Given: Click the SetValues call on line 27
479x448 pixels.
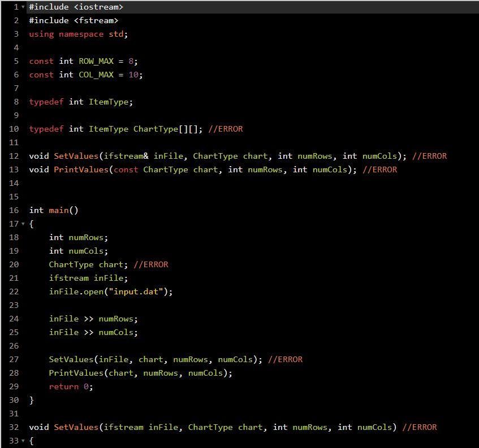Looking at the screenshot, I should pos(156,359).
